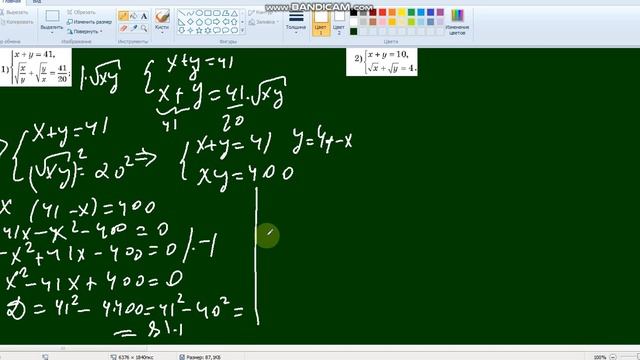Choose the five-point star shape
The width and height of the screenshot is (640, 360).
tap(199, 30)
